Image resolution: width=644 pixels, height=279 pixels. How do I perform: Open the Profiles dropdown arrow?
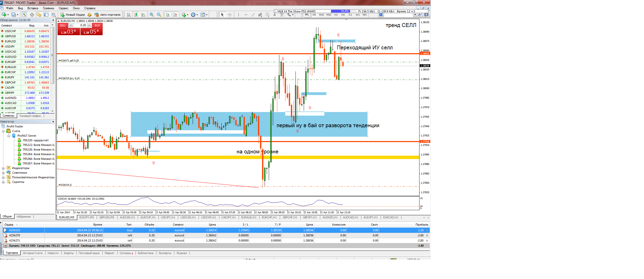tap(17, 15)
